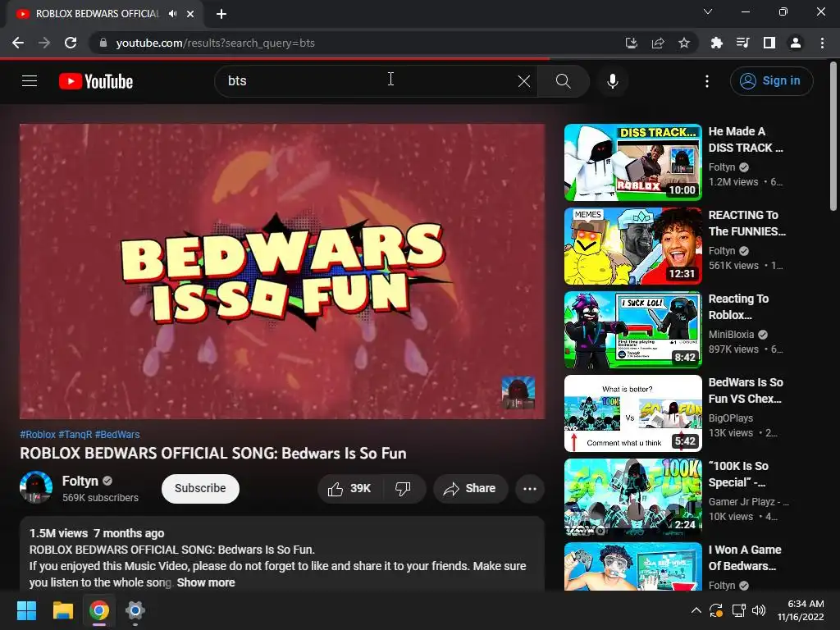The width and height of the screenshot is (840, 630).
Task: Open the #TanqR hashtag
Action: [x=75, y=435]
